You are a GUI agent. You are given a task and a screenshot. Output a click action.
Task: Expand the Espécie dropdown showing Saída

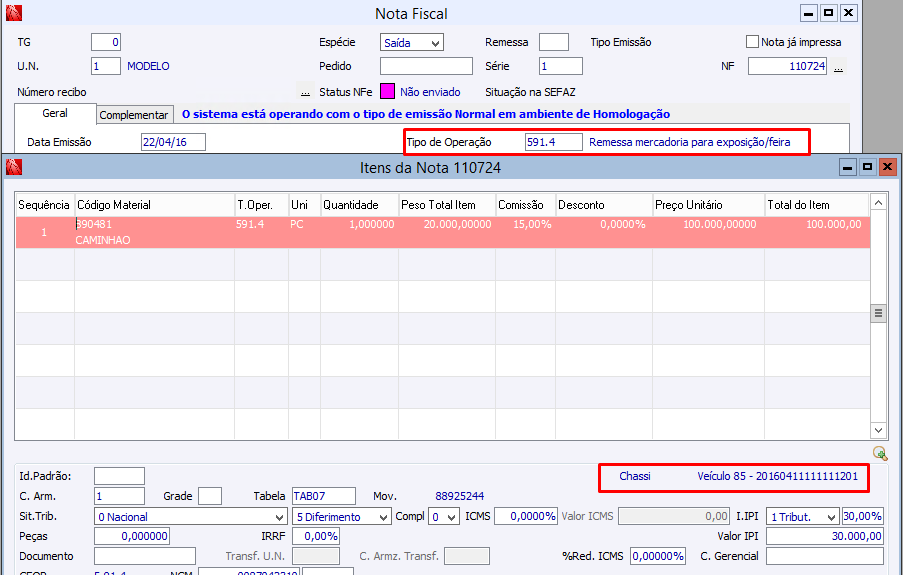(x=435, y=43)
